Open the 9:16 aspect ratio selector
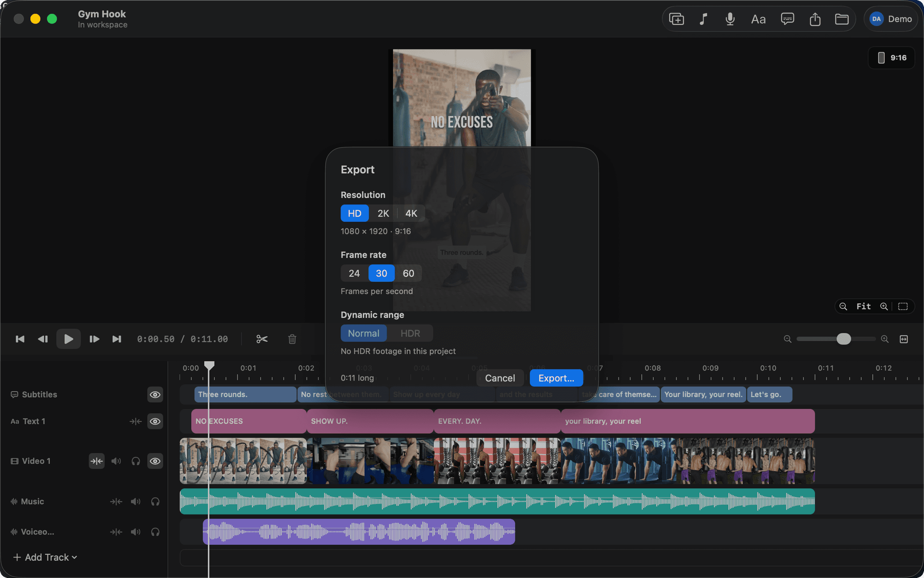Image resolution: width=924 pixels, height=578 pixels. 892,58
